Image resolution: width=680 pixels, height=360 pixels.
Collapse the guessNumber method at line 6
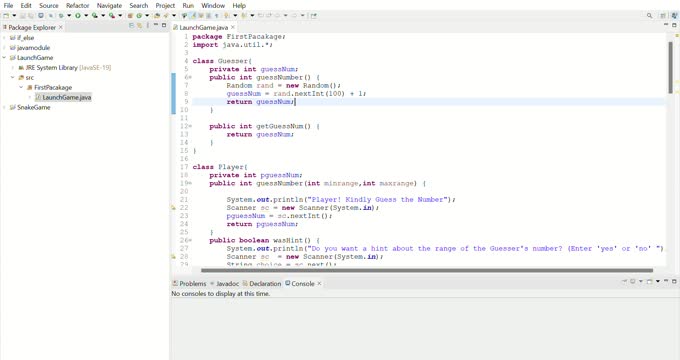(x=190, y=77)
